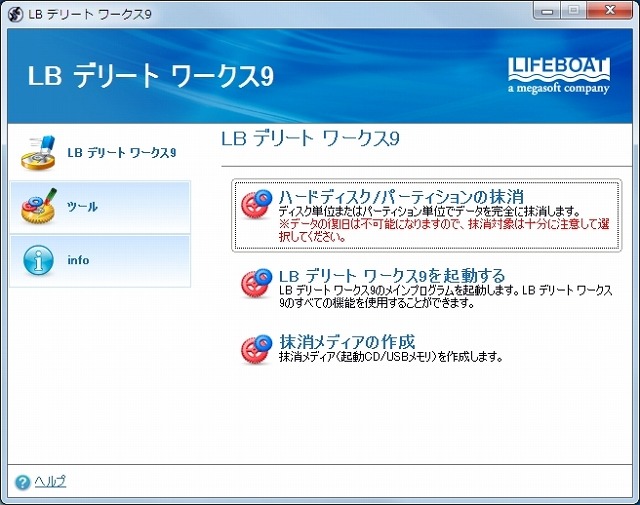Click description 抹消メディア(起動CD/USBメモリ)を作成します
This screenshot has width=640, height=505.
(x=391, y=357)
